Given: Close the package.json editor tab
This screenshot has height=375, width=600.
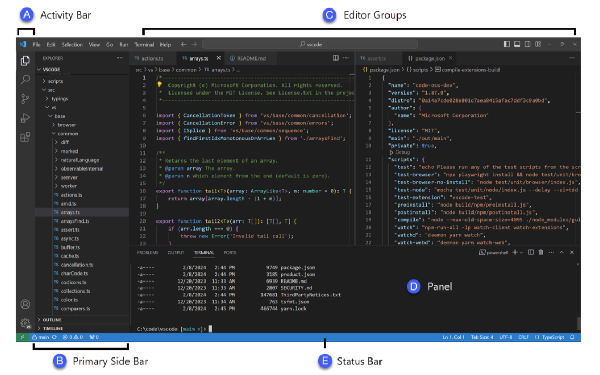Looking at the screenshot, I should (451, 58).
